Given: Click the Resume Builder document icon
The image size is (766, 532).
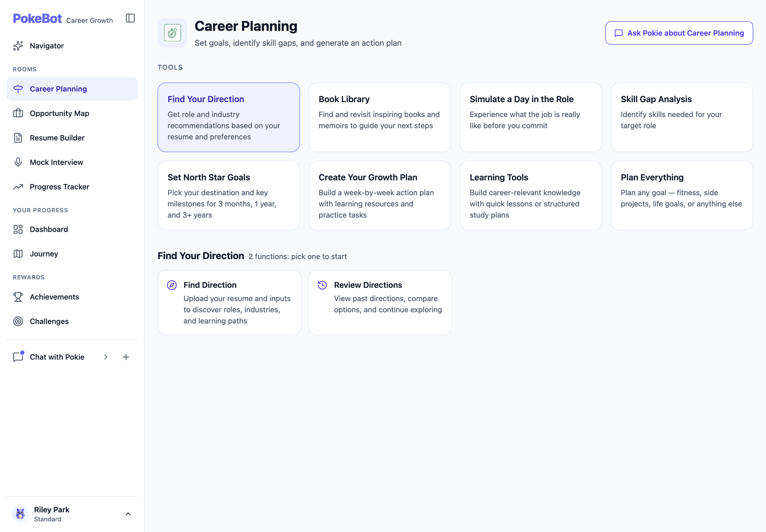Looking at the screenshot, I should (18, 138).
